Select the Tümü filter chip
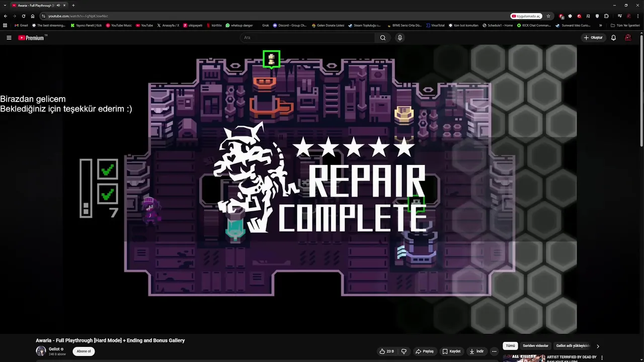 coord(510,346)
